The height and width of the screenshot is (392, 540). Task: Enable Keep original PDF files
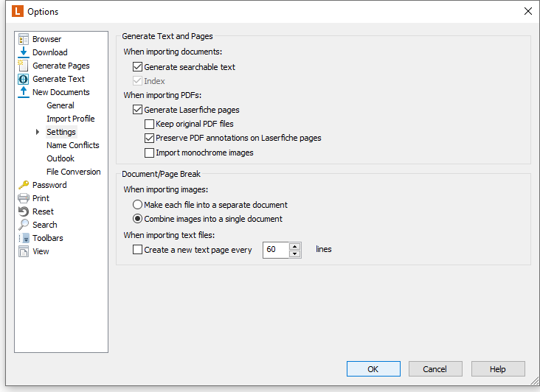149,124
